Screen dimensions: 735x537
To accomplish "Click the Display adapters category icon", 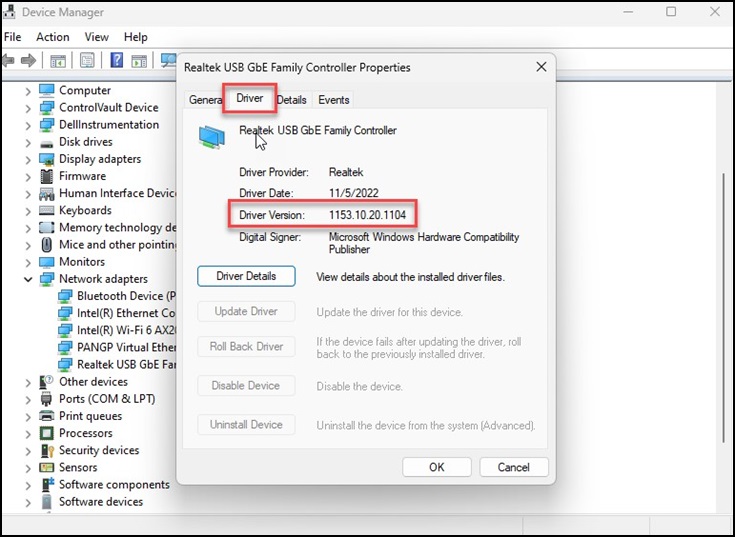I will (47, 159).
